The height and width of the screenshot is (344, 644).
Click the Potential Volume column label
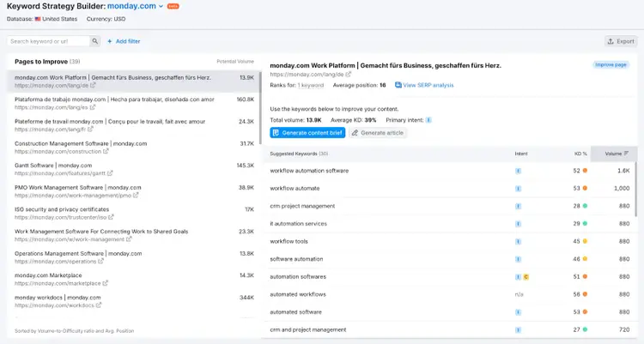click(235, 62)
